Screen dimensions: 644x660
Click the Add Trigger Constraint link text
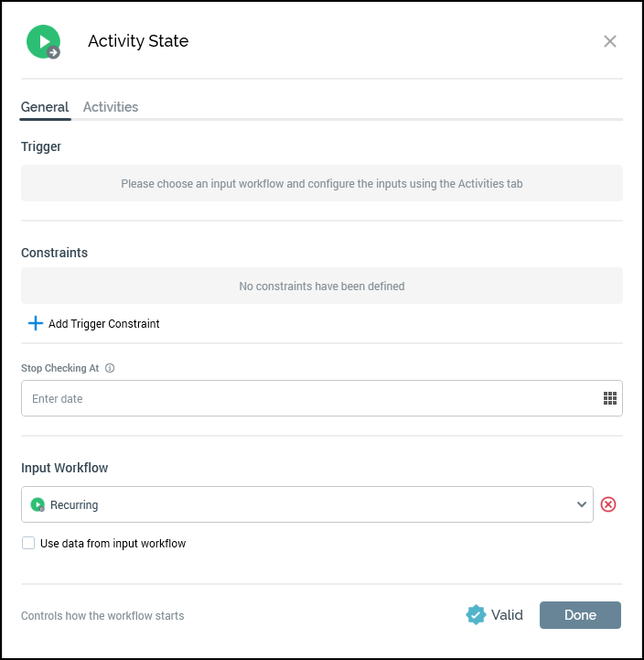coord(103,323)
